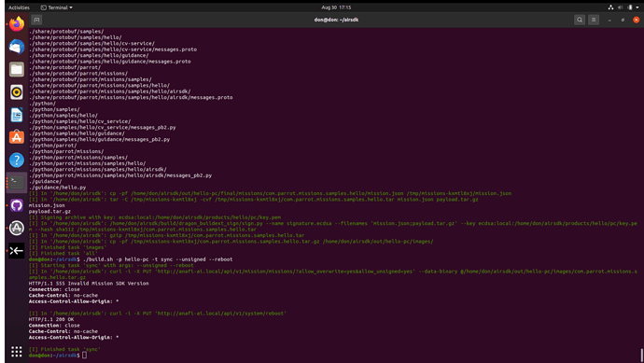Open Rhythmbox music player icon
644x363 pixels.
pyautogui.click(x=17, y=92)
